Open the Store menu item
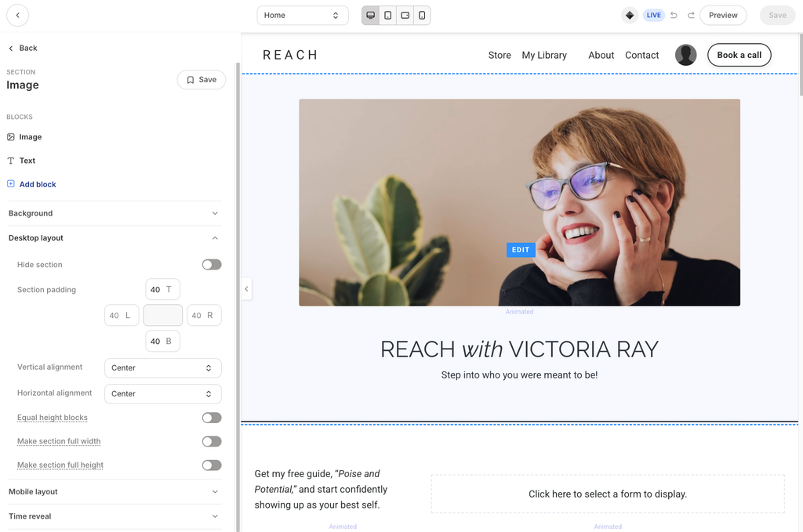This screenshot has height=532, width=803. pyautogui.click(x=500, y=56)
